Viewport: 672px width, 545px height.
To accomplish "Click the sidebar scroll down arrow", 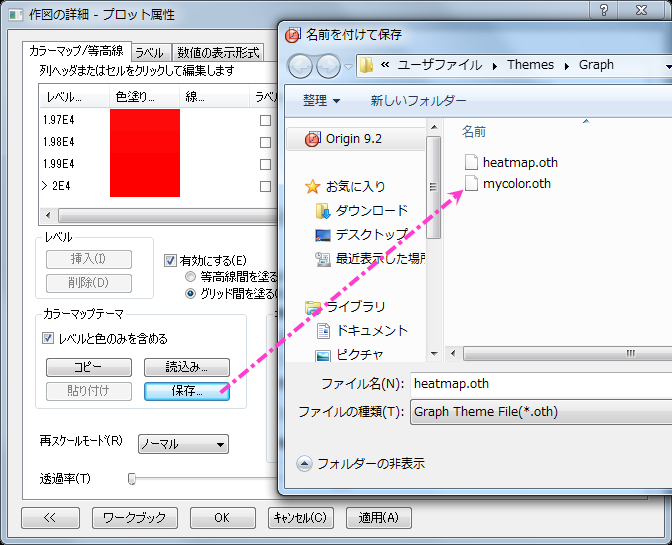I will click(434, 354).
